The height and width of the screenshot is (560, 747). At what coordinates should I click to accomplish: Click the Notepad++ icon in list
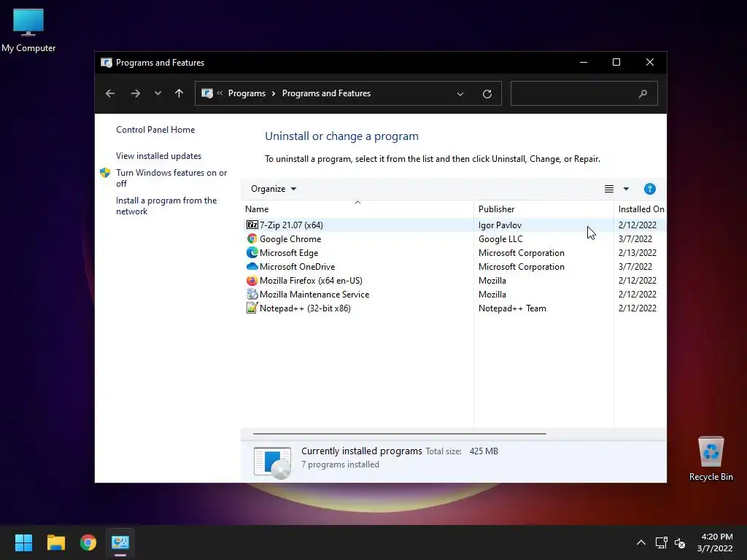pyautogui.click(x=252, y=308)
